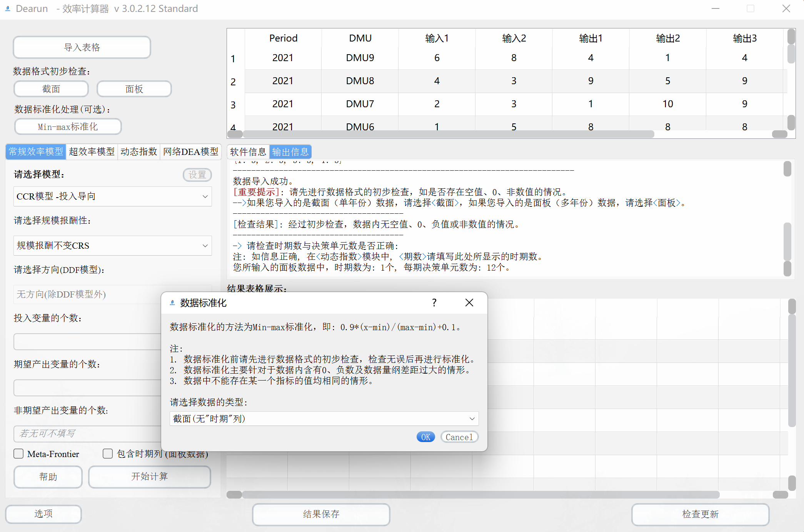
Task: Click the data table horizontal scrollbar
Action: [x=448, y=134]
